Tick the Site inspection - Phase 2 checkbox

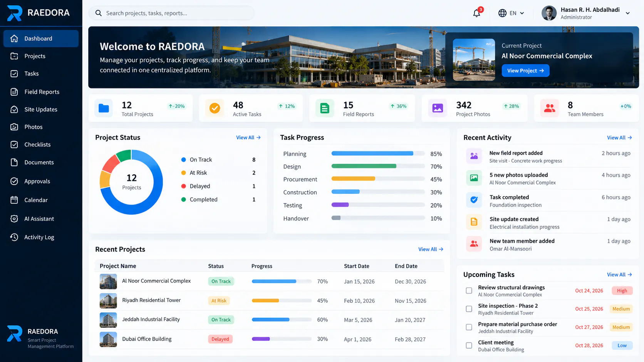pyautogui.click(x=469, y=309)
